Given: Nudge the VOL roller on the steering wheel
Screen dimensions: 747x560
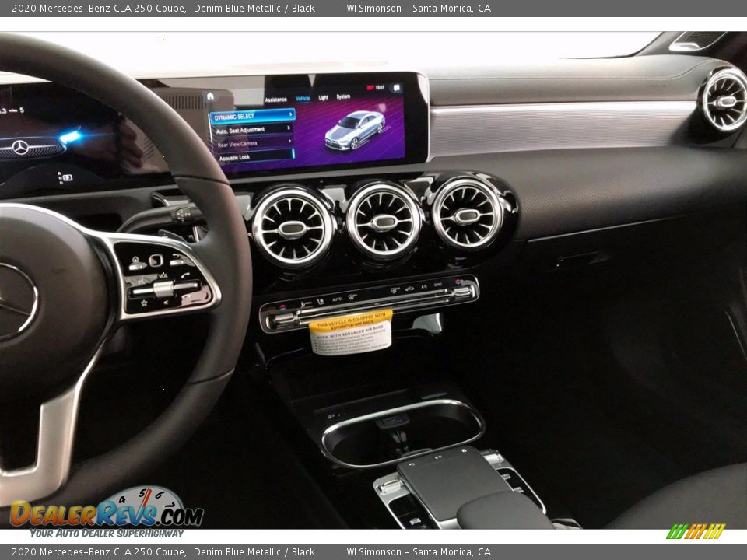Looking at the screenshot, I should point(165,289).
